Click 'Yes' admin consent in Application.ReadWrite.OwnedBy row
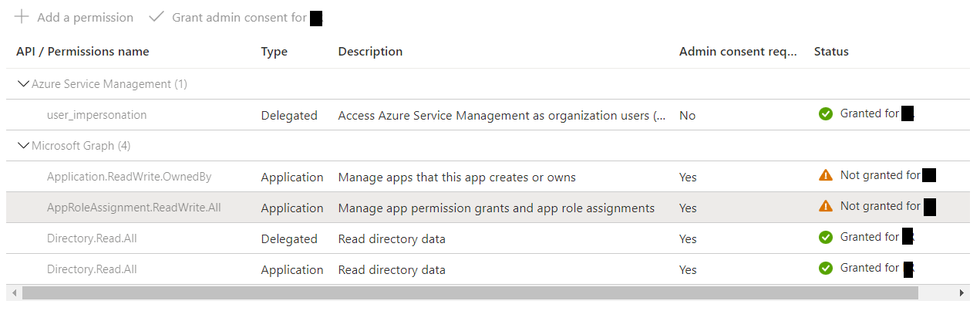 pos(688,177)
